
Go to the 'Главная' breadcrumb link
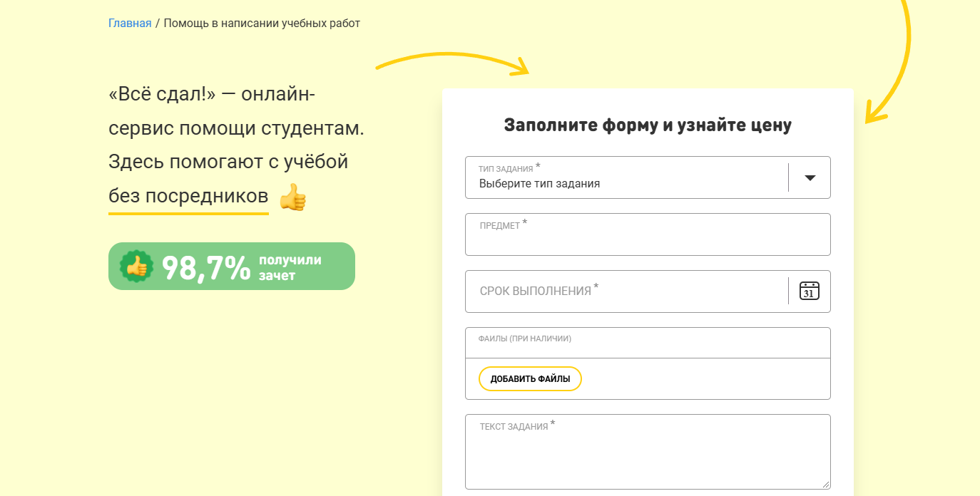click(130, 24)
